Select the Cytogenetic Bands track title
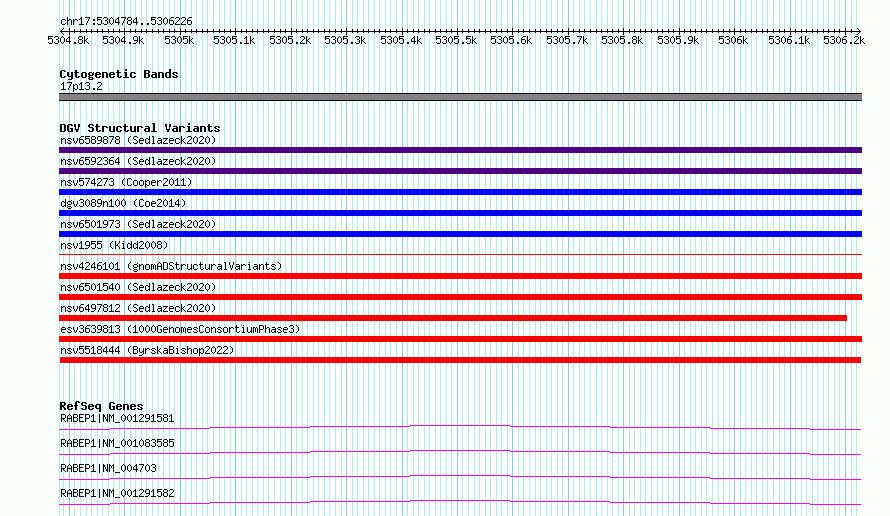The width and height of the screenshot is (890, 516). point(119,74)
